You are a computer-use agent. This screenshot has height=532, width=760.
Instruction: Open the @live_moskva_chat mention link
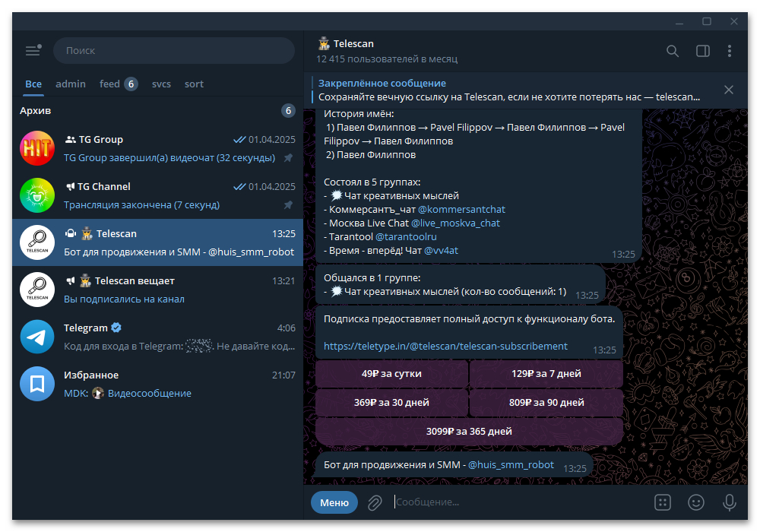455,223
